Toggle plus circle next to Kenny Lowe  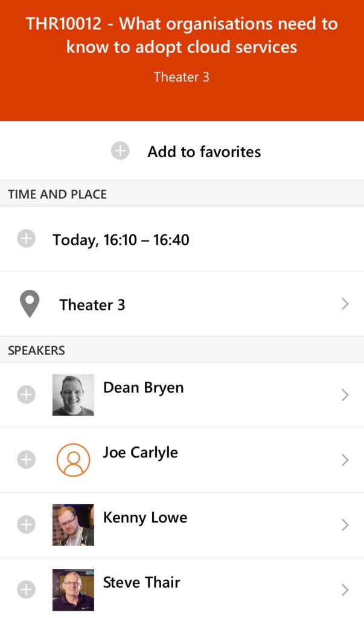click(26, 525)
